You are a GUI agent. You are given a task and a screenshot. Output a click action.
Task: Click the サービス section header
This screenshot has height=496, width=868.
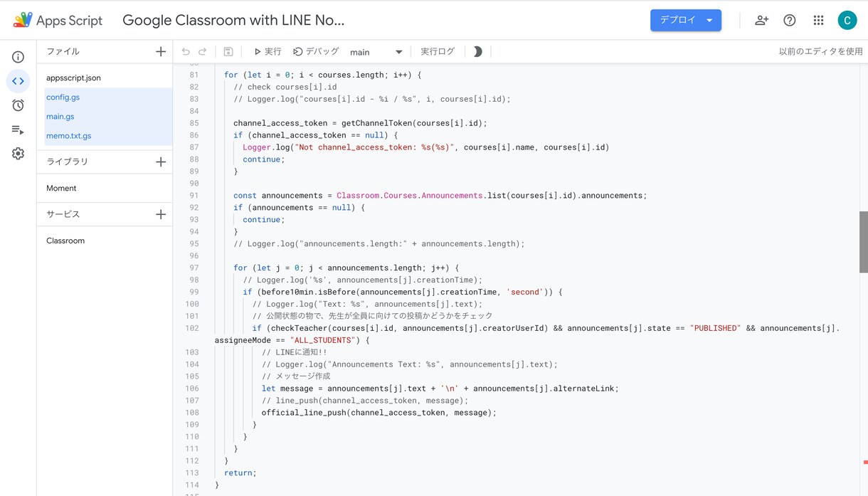[x=63, y=214]
